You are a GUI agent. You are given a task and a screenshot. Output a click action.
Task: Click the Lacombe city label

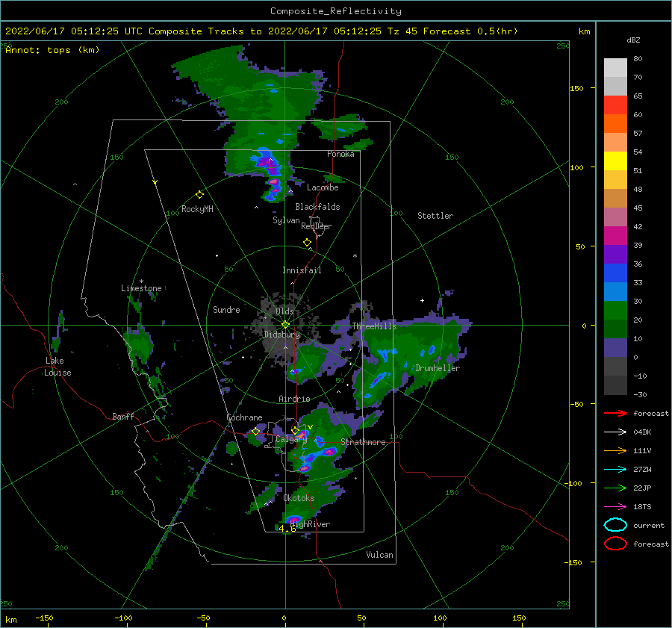[323, 187]
